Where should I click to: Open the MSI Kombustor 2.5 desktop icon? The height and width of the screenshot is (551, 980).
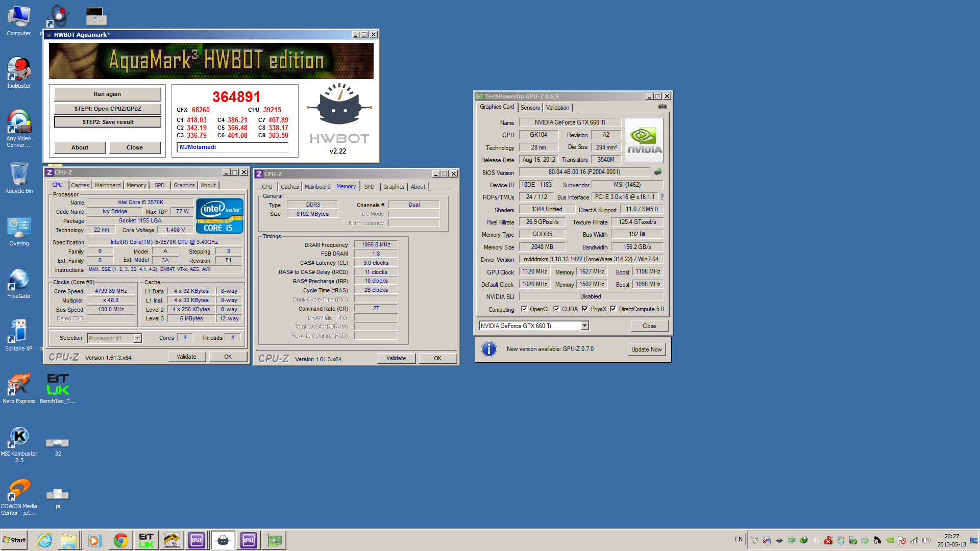coord(19,444)
